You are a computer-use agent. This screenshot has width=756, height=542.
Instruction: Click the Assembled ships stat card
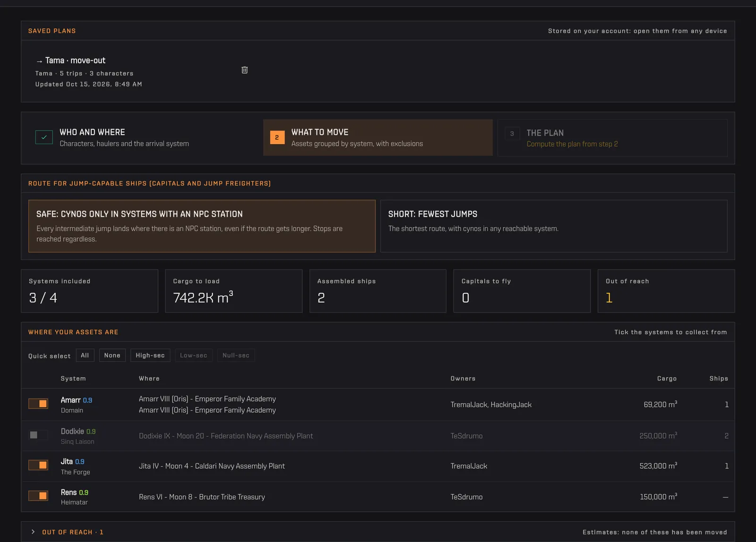tap(378, 291)
